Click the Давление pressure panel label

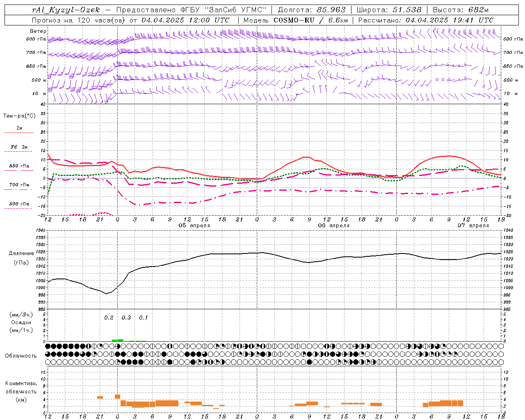(21, 253)
